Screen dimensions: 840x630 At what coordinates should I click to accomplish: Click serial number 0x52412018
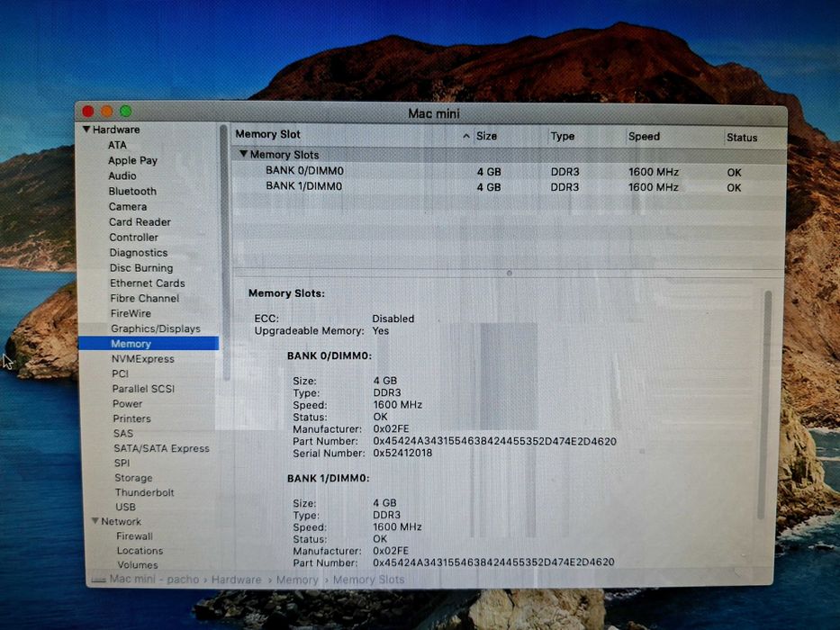tap(402, 454)
